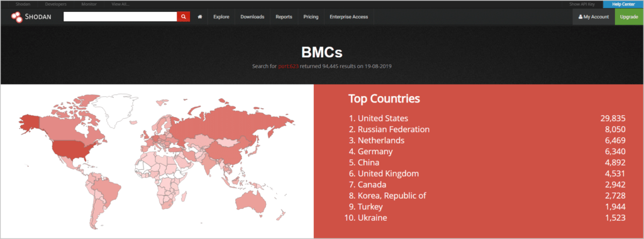Click the BMCs heading

point(321,52)
